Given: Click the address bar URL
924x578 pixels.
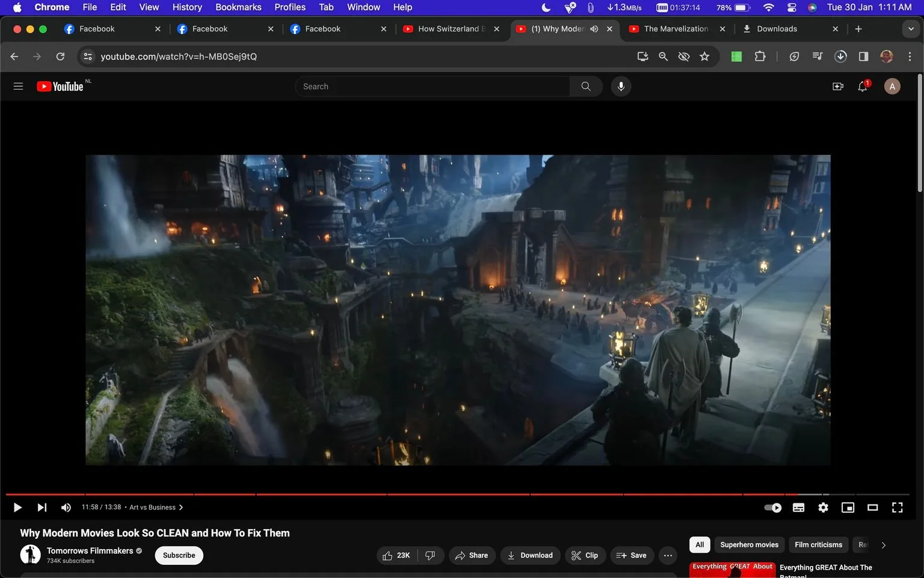Looking at the screenshot, I should point(179,57).
